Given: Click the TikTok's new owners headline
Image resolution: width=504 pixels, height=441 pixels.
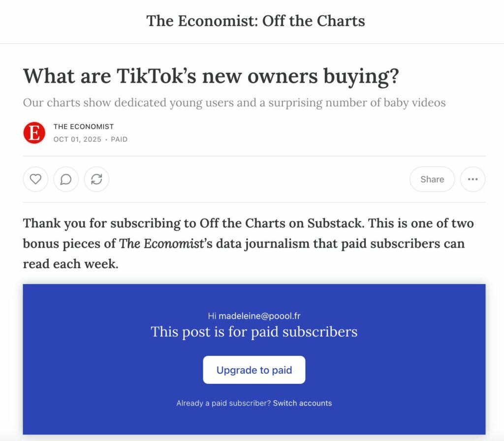Looking at the screenshot, I should tap(211, 76).
